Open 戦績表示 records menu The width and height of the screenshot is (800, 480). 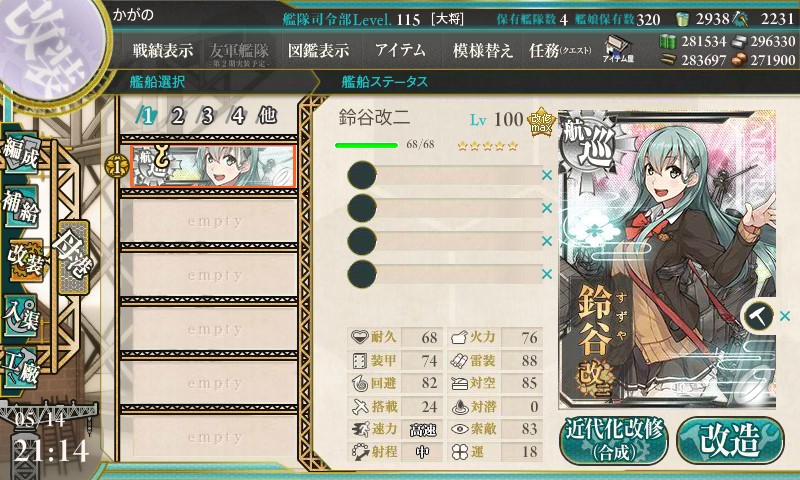tap(163, 50)
